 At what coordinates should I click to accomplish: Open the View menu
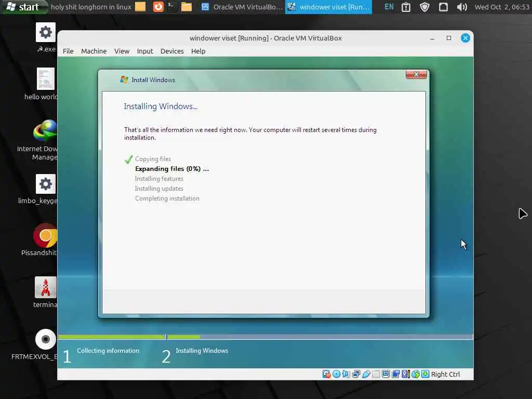coord(122,51)
